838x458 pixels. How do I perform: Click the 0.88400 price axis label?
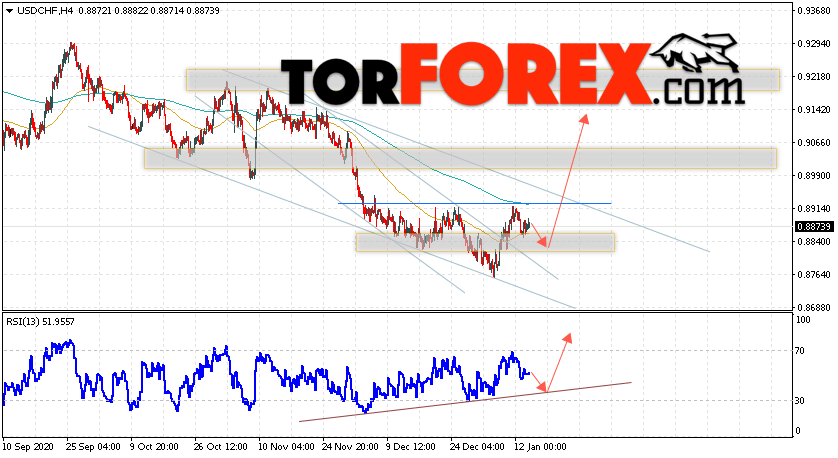814,242
